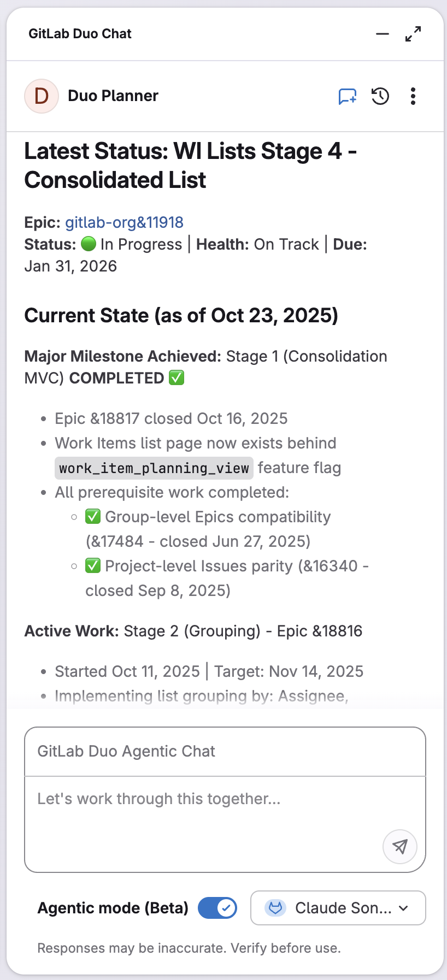Send the message with the paper plane icon
The width and height of the screenshot is (447, 980).
tap(399, 847)
